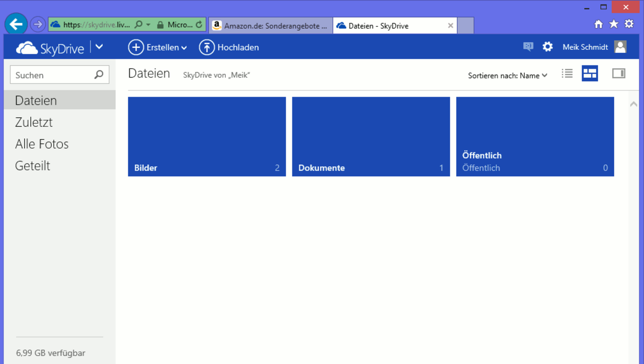
Task: Open a new browser tab
Action: click(x=465, y=26)
